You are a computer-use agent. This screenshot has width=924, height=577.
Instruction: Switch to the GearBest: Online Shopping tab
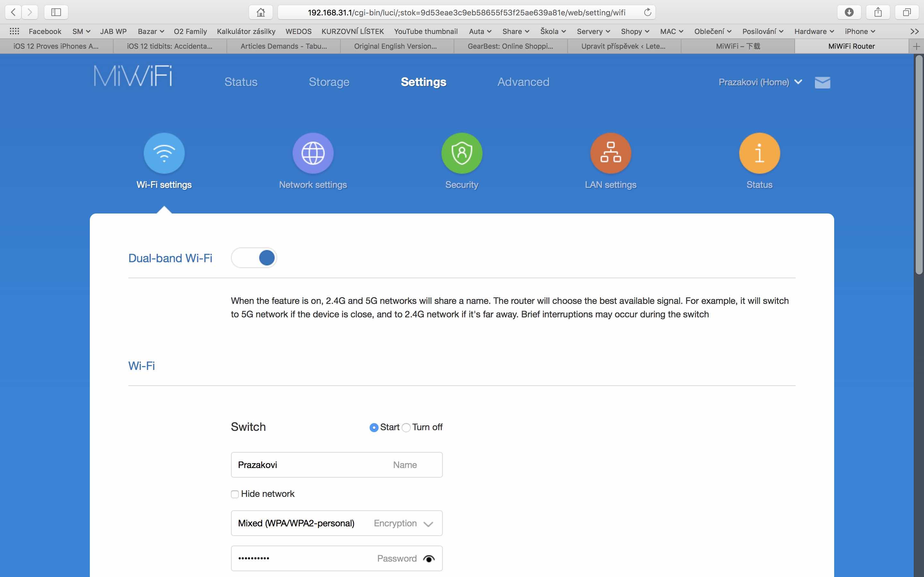pos(510,46)
